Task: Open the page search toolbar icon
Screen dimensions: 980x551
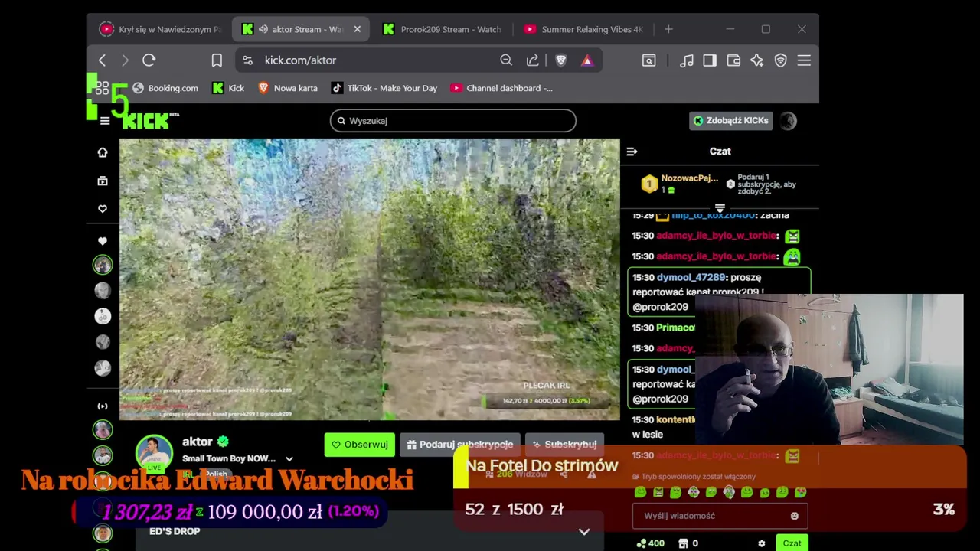Action: point(648,60)
